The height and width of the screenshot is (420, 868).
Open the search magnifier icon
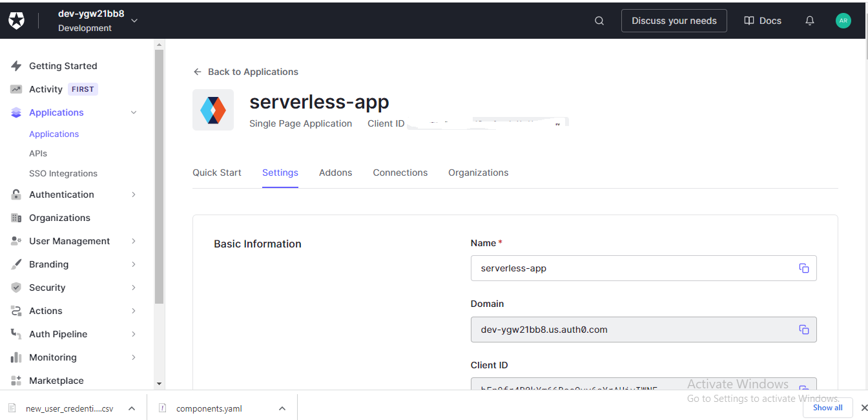point(599,21)
